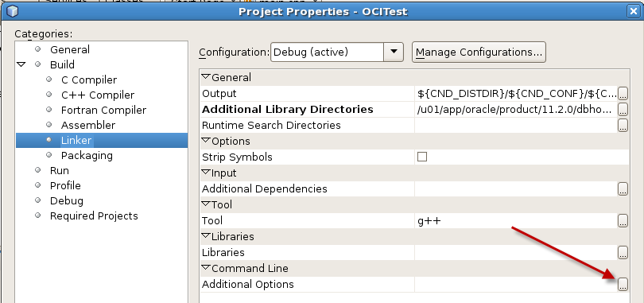Viewport: 644px width, 303px height.
Task: Click the project cube icon in title bar
Action: pos(12,11)
